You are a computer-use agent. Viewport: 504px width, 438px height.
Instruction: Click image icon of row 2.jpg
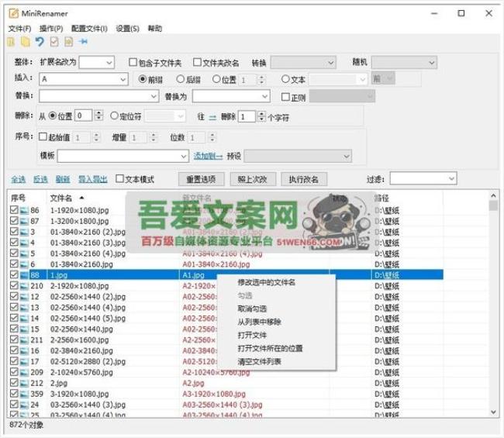tap(24, 383)
